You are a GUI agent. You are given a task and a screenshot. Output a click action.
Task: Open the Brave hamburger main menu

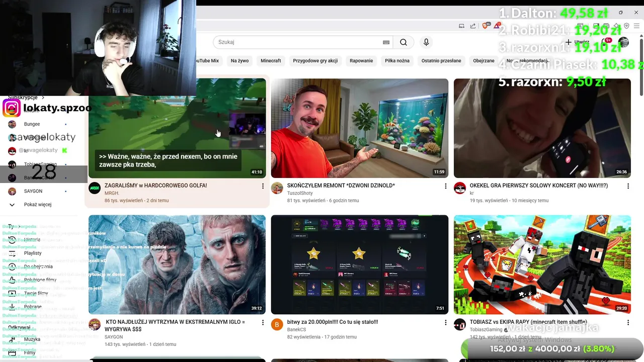coord(636,26)
